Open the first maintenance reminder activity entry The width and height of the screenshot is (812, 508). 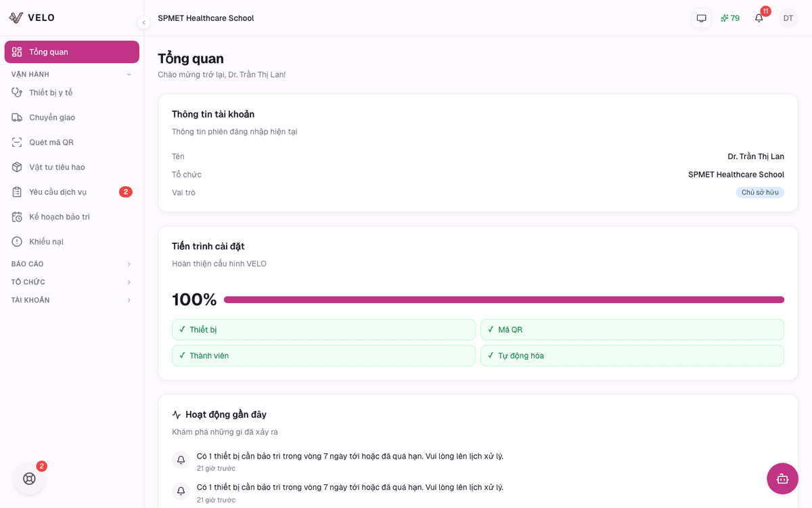(349, 457)
